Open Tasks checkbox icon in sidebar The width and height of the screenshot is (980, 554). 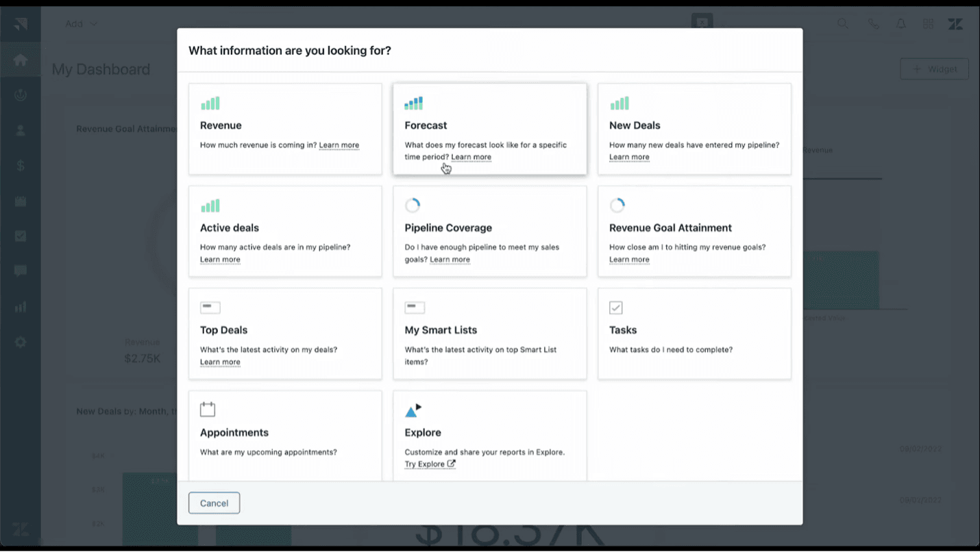coord(21,236)
